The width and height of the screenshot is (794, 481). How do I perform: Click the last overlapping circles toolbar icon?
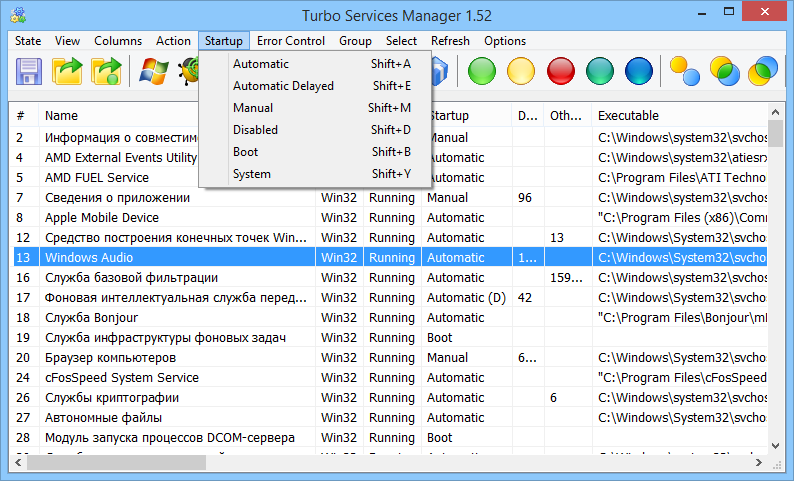(763, 71)
